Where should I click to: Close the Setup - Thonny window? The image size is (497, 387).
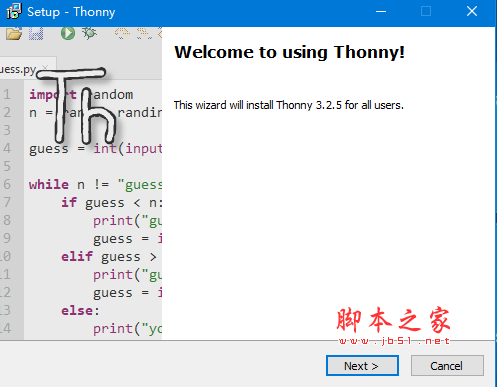point(472,12)
